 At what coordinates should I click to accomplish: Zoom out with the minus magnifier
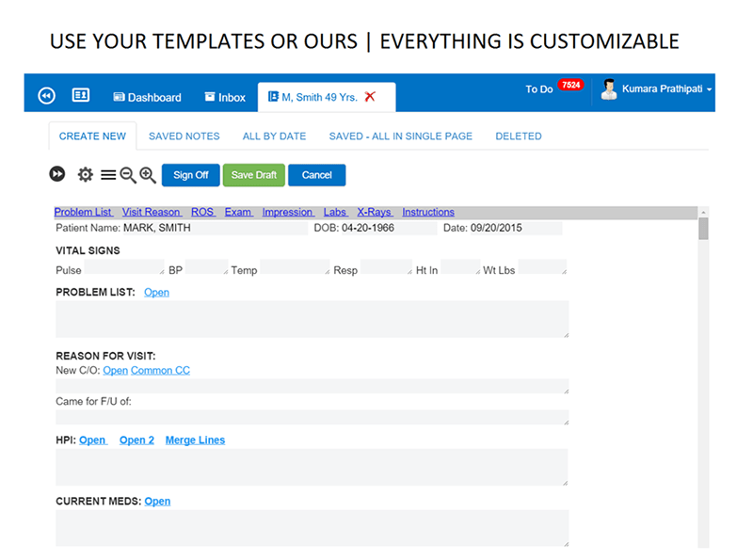pos(128,175)
